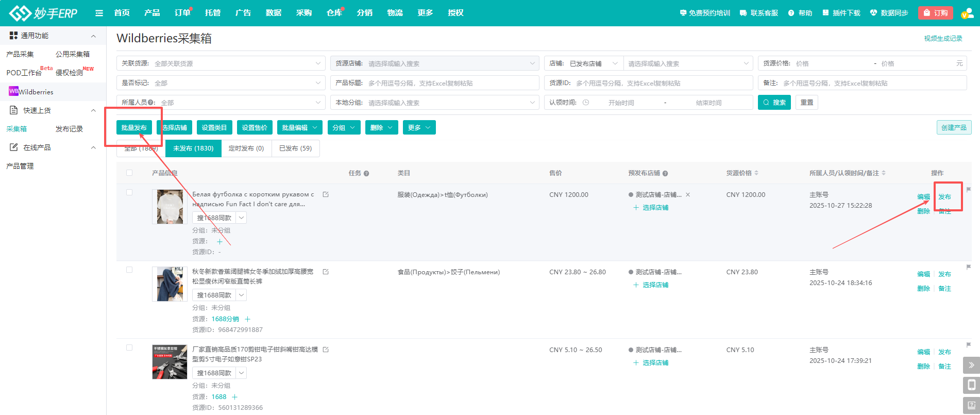Check the white T-shirt product checkbox
The image size is (980, 415).
[x=129, y=192]
